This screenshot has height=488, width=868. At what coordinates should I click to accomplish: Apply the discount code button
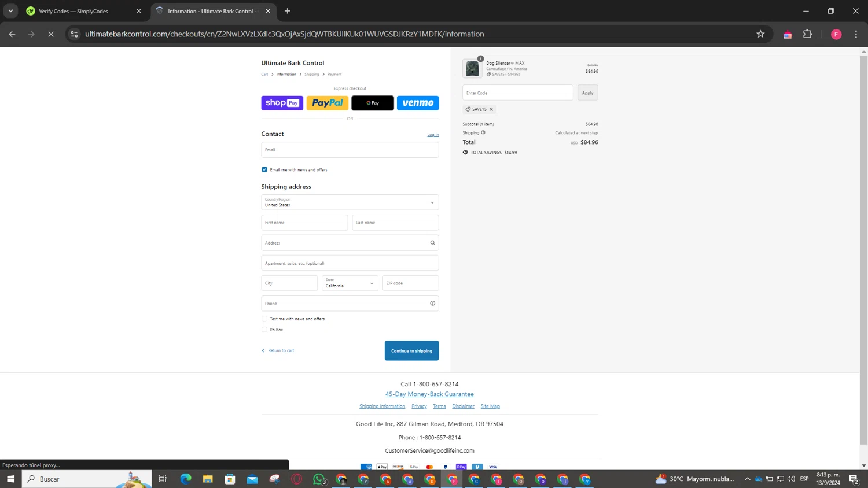click(x=587, y=93)
